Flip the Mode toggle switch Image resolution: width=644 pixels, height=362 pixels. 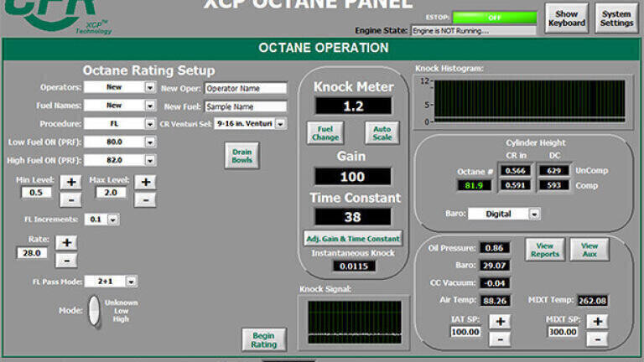[95, 311]
